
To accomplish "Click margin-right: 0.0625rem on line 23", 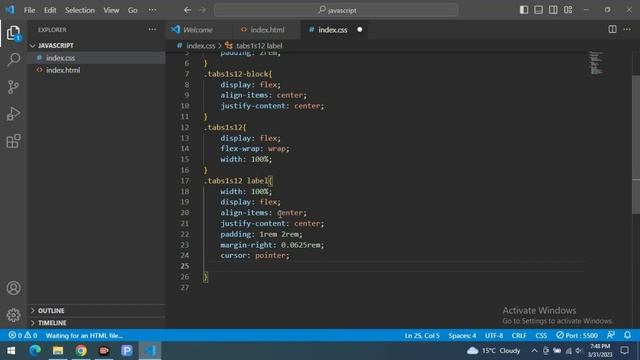I will pyautogui.click(x=272, y=245).
